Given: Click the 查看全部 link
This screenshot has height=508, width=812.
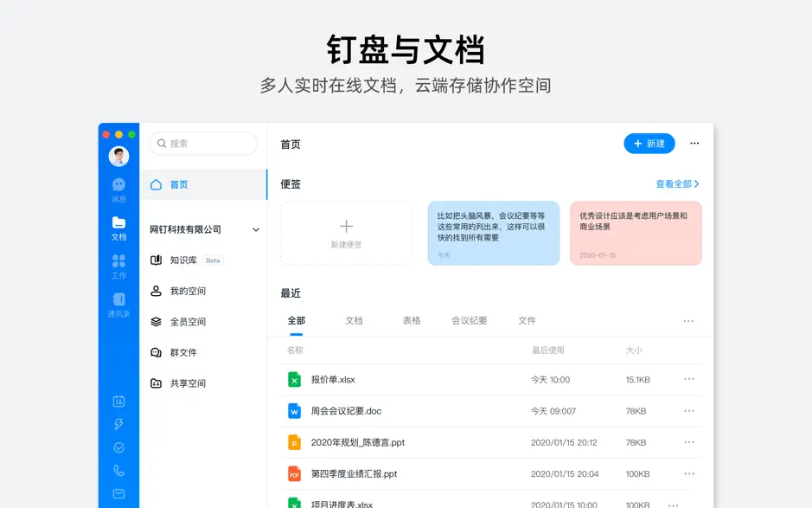Looking at the screenshot, I should [x=677, y=184].
